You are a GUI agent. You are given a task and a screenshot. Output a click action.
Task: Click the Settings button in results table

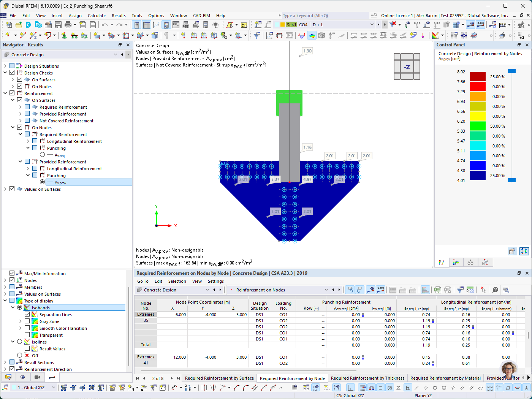[x=216, y=281]
